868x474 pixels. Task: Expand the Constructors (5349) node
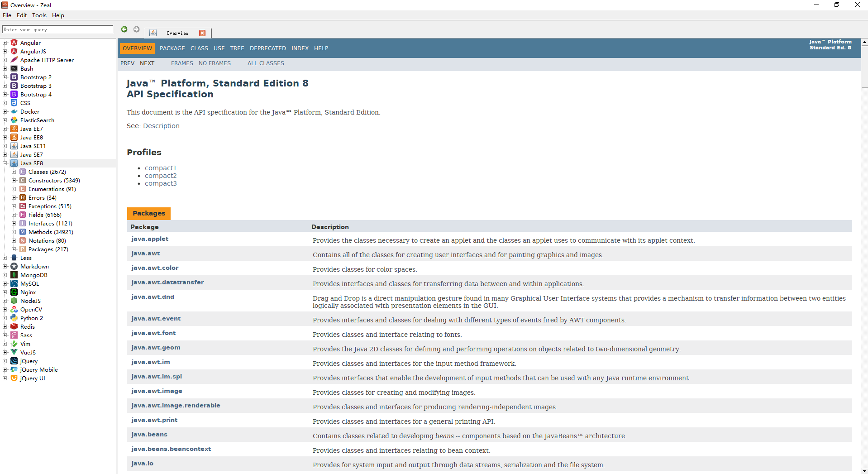coord(14,181)
